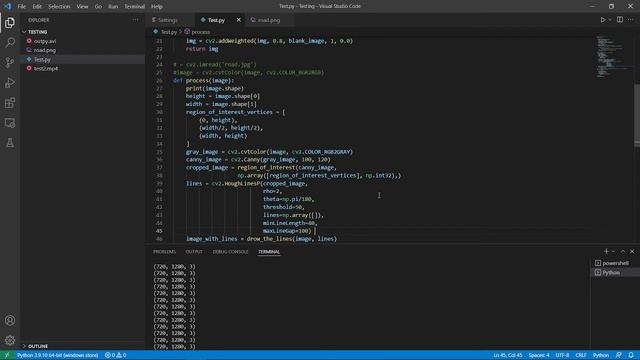Expand the OUTLINE section
The width and height of the screenshot is (640, 360).
pyautogui.click(x=38, y=346)
